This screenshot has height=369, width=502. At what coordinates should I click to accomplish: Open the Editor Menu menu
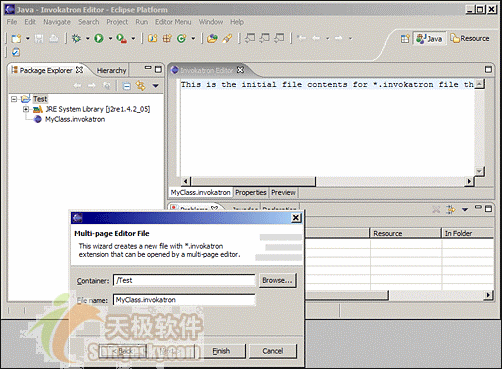[173, 22]
